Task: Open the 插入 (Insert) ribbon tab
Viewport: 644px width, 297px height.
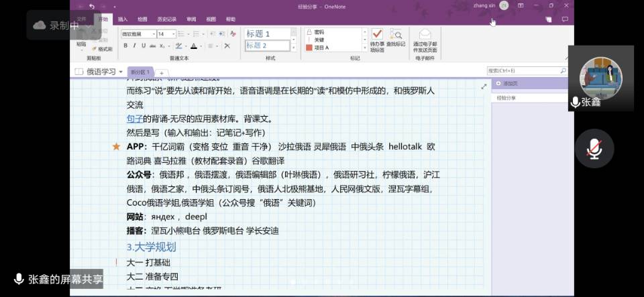Action: click(x=123, y=19)
